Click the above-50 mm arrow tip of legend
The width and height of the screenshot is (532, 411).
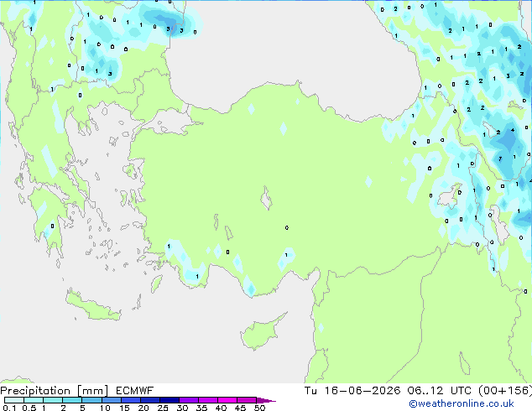point(266,400)
